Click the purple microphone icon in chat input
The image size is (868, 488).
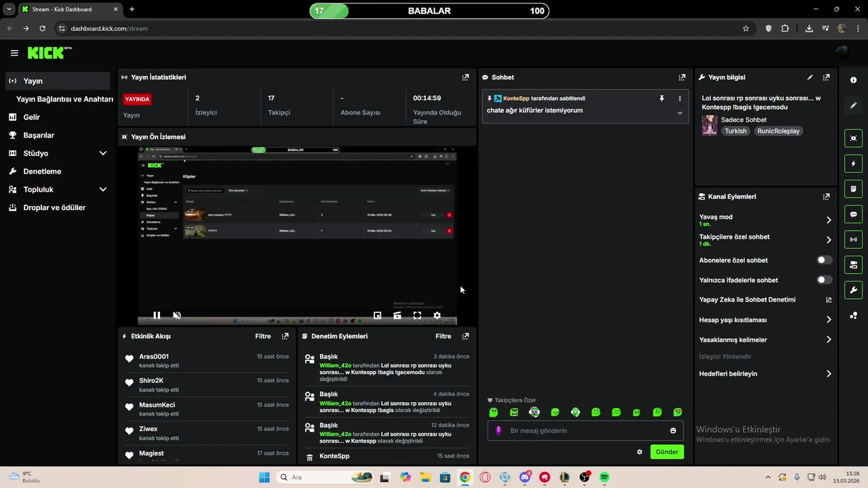498,430
